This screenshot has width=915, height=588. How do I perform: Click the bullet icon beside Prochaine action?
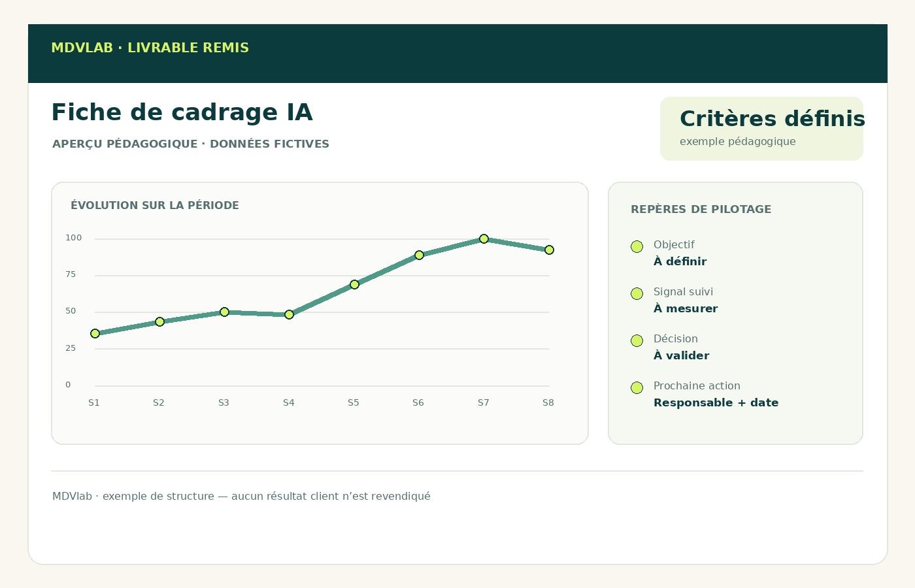click(637, 387)
